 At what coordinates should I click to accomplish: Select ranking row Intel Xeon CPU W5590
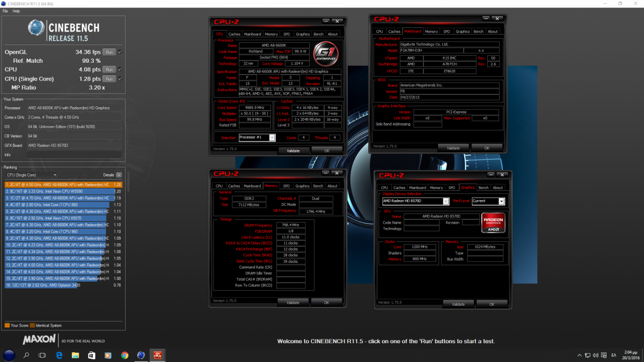64,191
